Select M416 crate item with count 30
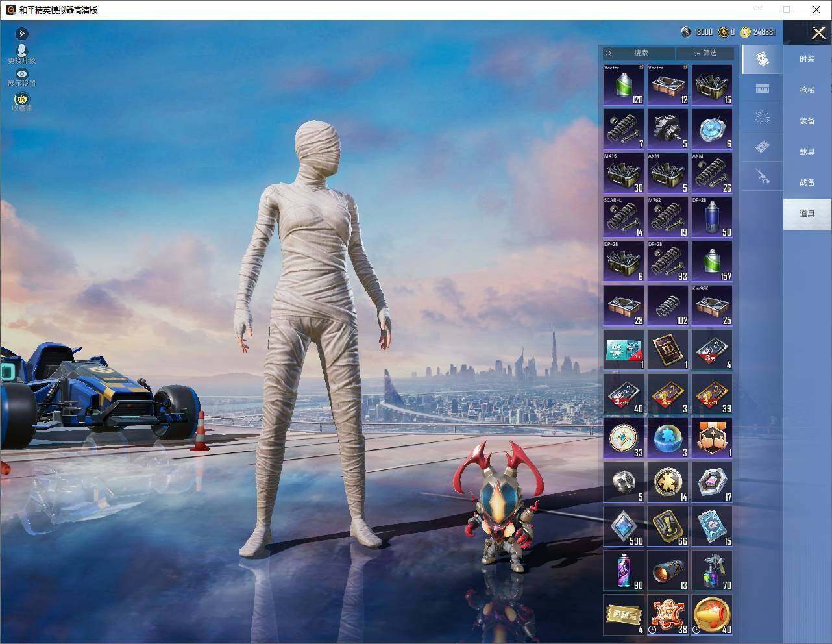The image size is (832, 644). (x=624, y=173)
